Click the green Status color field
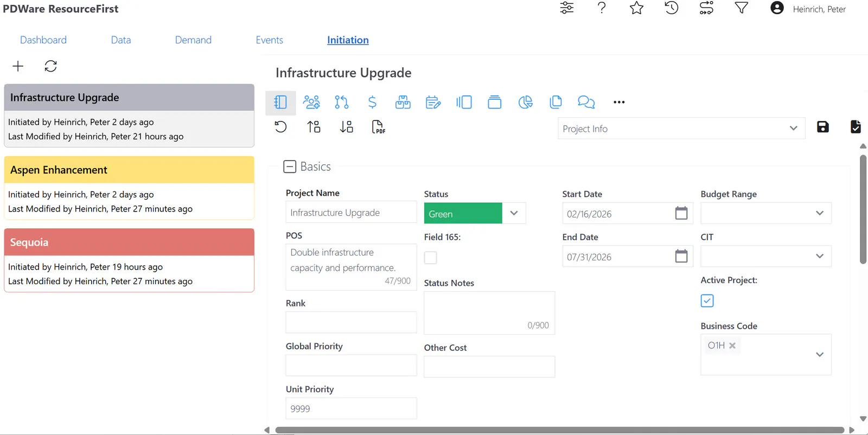 point(463,213)
